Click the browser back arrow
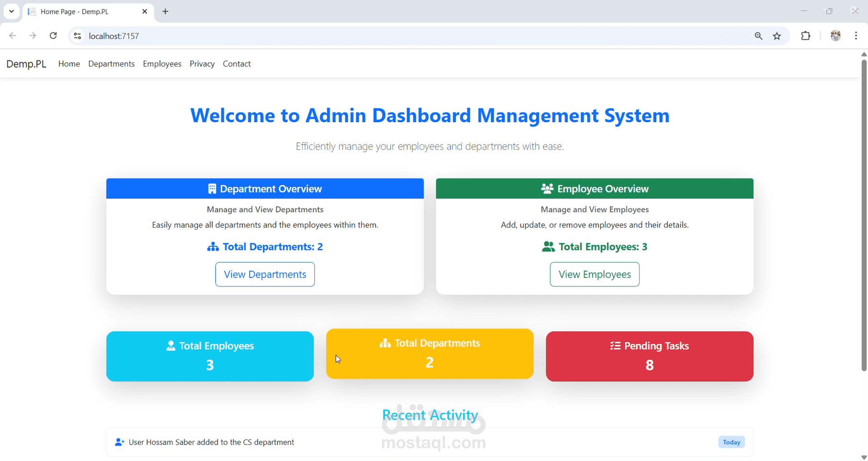Viewport: 868px width, 461px height. click(x=12, y=36)
